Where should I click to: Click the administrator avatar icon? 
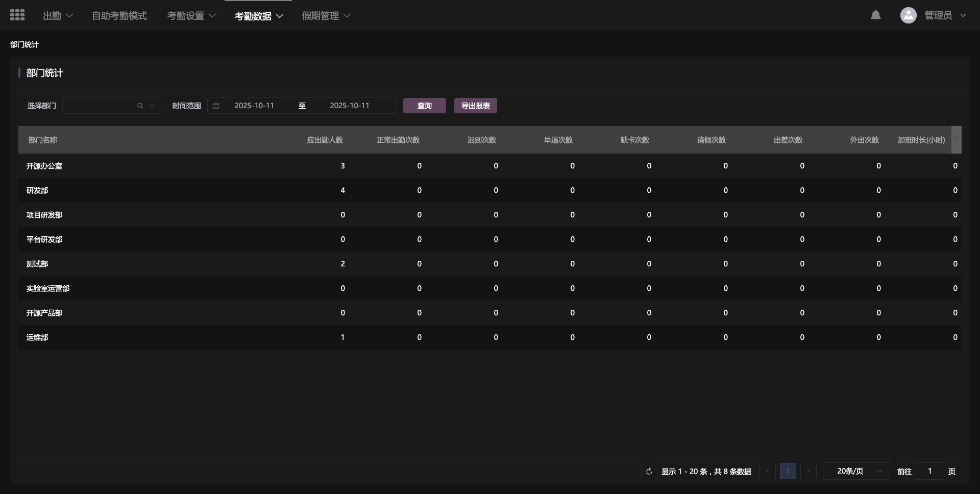[908, 15]
